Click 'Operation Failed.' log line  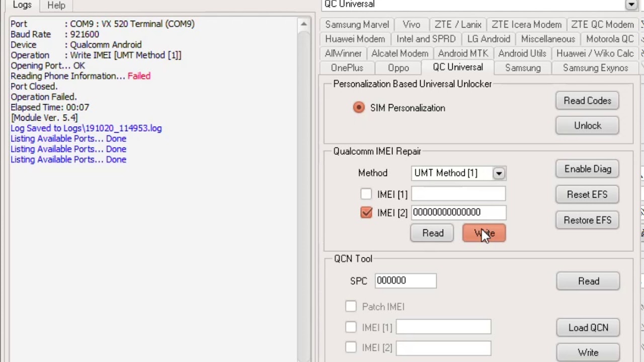pyautogui.click(x=44, y=97)
